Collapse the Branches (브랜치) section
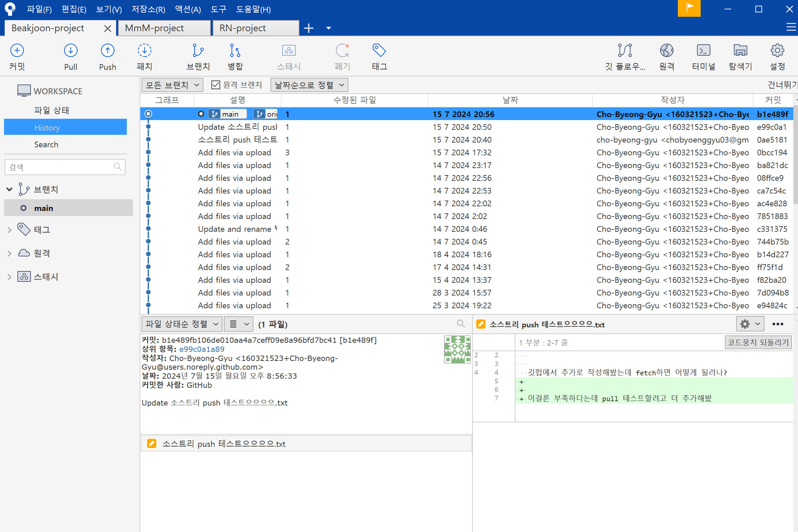Screen dimensions: 798x532 point(9,189)
